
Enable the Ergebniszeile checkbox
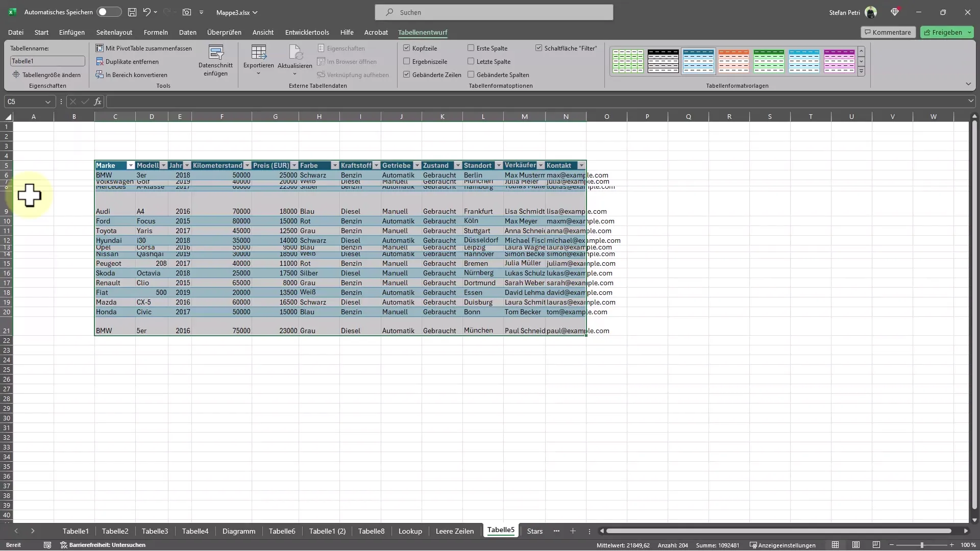click(x=407, y=61)
